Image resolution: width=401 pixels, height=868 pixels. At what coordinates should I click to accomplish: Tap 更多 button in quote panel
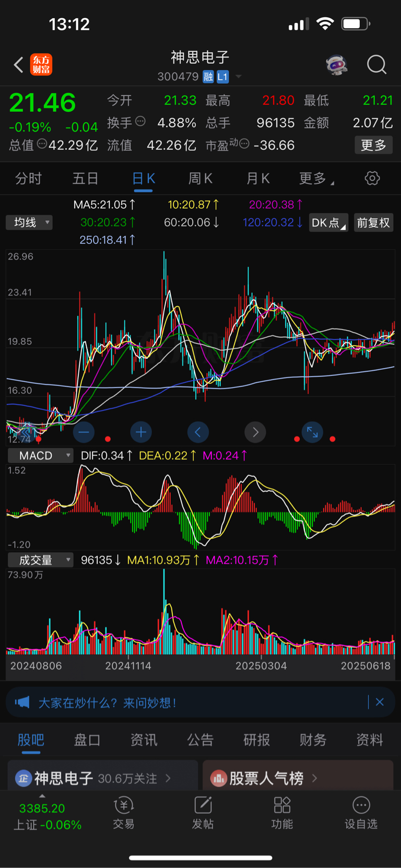pos(373,145)
